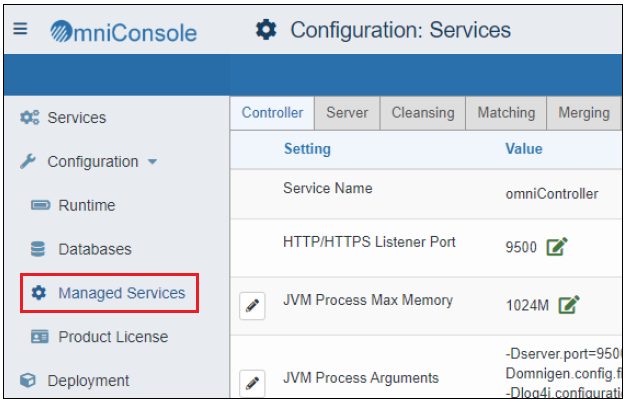Open the Cleansing tab
Viewport: 626px width, 402px height.
[423, 113]
